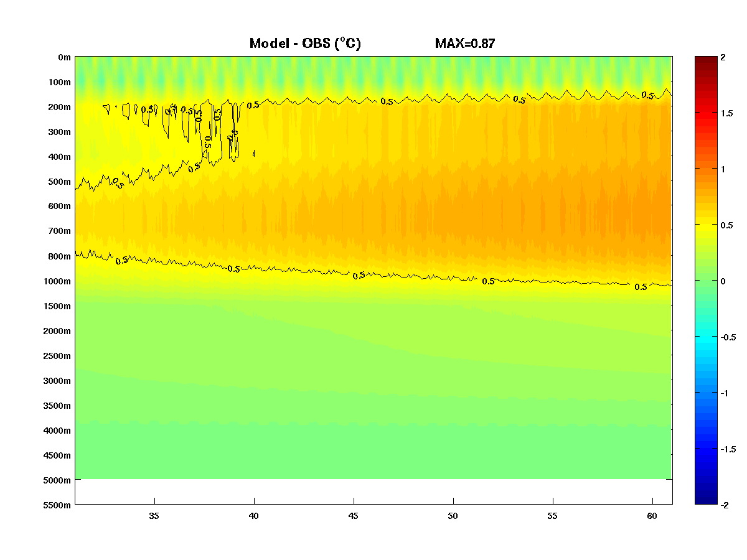Pick the "2000m" depth axis label

click(x=57, y=331)
